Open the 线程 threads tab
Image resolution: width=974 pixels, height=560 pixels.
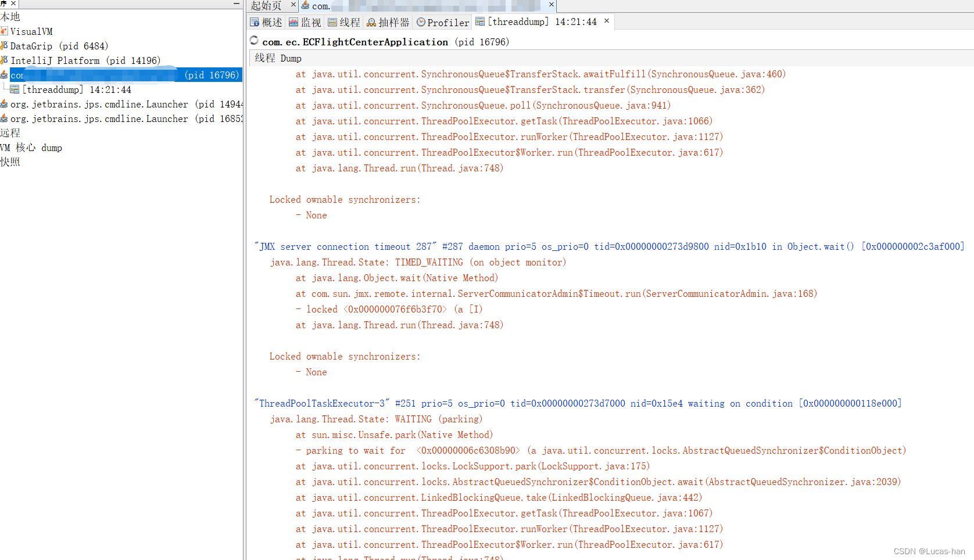344,23
